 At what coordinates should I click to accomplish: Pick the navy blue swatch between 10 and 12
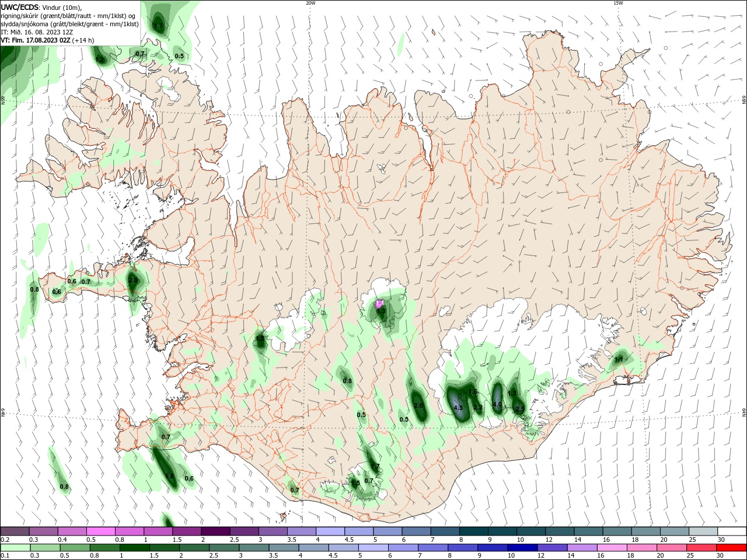click(522, 547)
